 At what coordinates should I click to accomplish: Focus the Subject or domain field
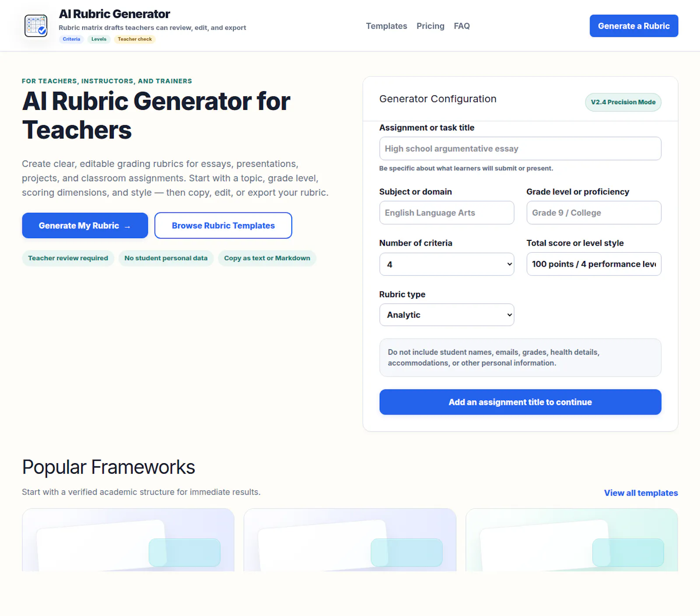coord(447,213)
